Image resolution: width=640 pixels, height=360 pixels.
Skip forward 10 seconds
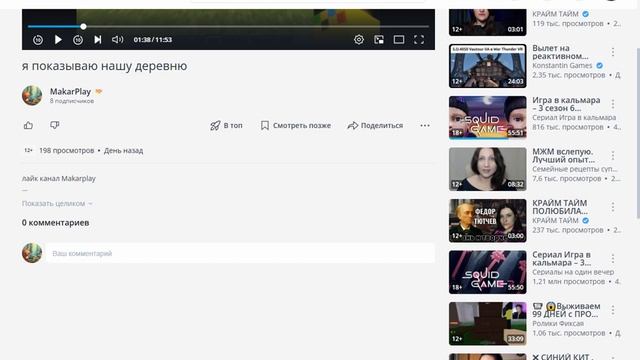pos(78,40)
